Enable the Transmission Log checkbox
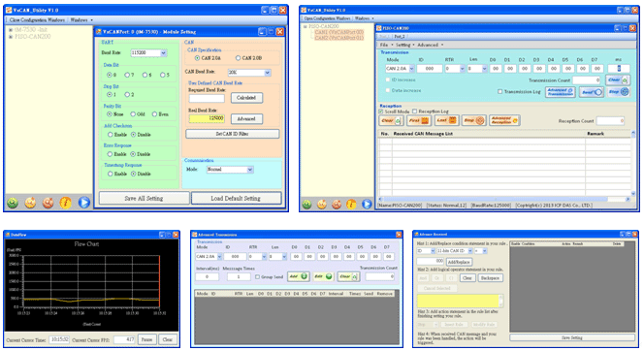Screen dimensions: 644x351 coord(499,91)
